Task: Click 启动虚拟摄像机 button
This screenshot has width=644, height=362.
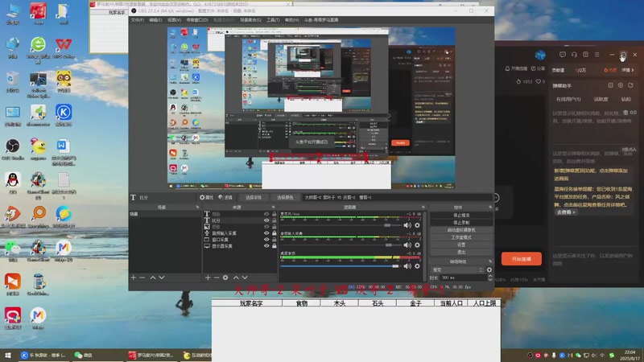Action: 461,230
